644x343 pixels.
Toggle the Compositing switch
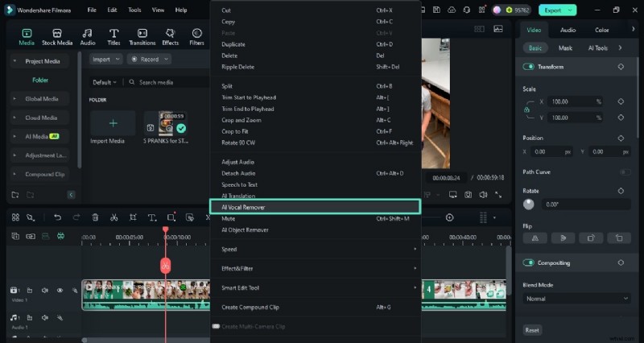pos(528,262)
